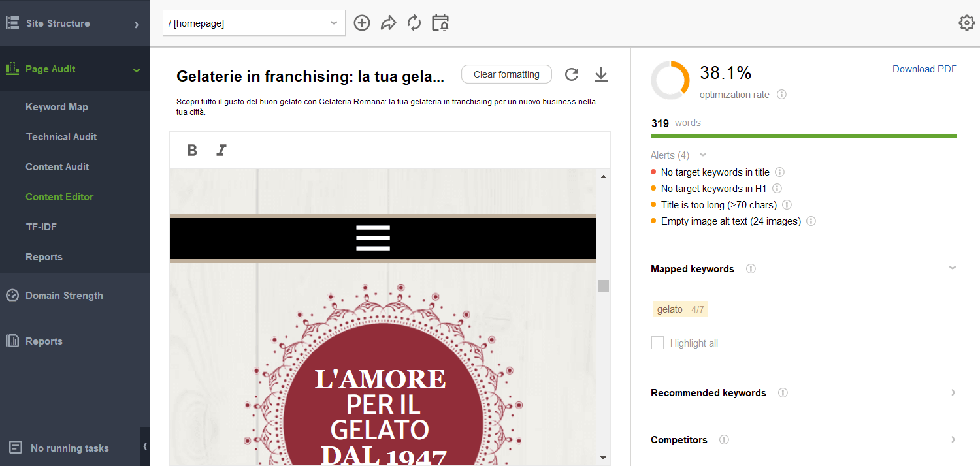The width and height of the screenshot is (980, 466).
Task: Click the Domain Strength gauge icon
Action: (x=12, y=296)
